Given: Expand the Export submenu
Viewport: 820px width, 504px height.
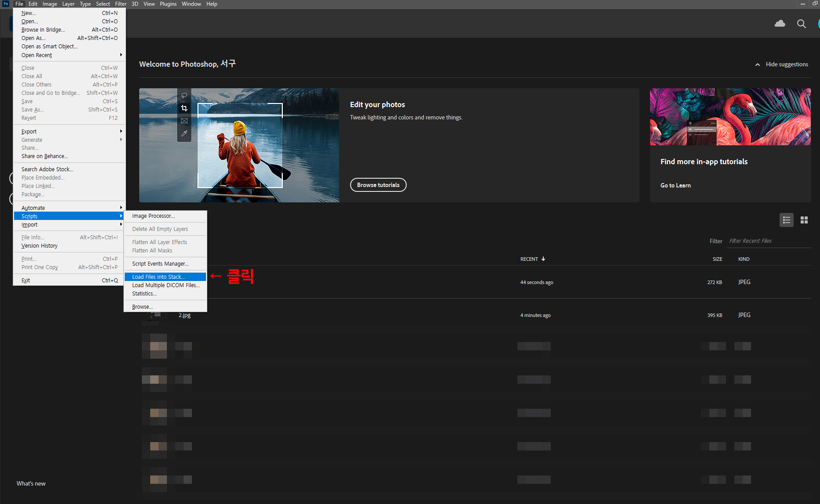Looking at the screenshot, I should [69, 132].
